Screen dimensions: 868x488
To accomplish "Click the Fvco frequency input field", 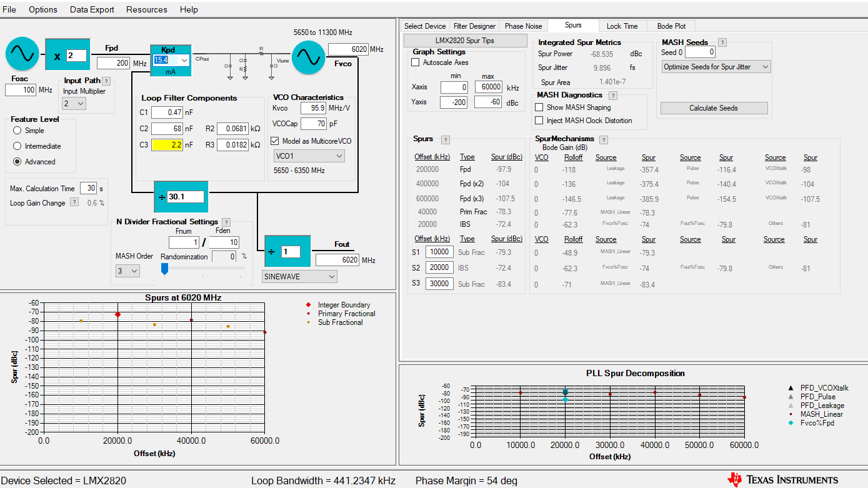I will coord(347,49).
